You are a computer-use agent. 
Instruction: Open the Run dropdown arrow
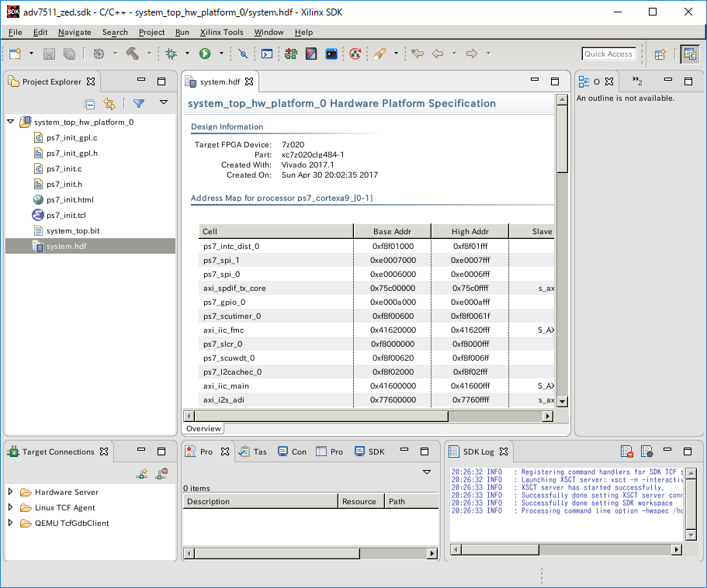point(221,54)
